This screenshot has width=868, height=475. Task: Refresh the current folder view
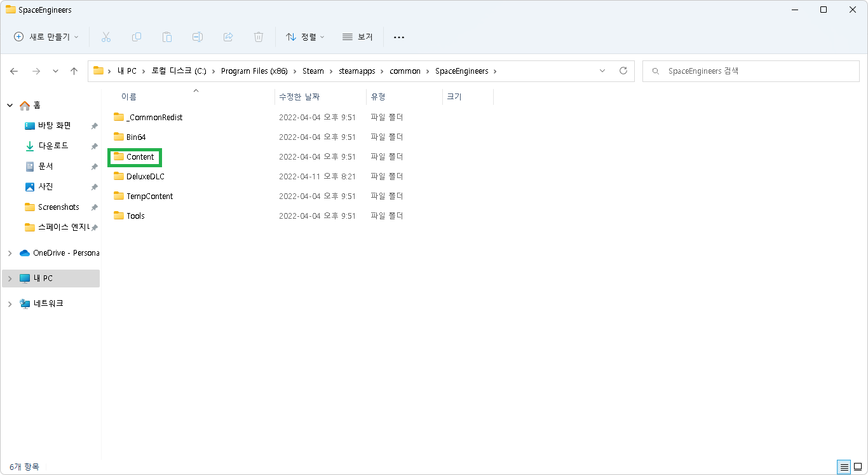click(623, 71)
